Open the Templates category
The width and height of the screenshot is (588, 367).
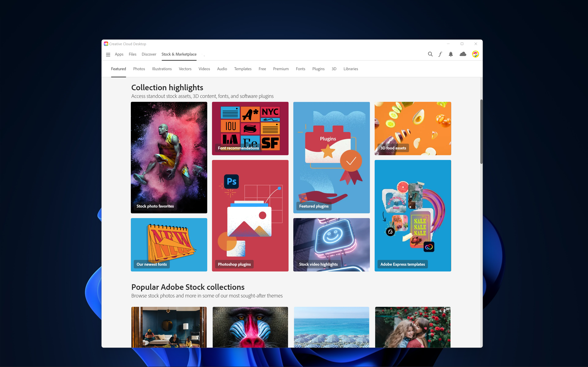click(x=243, y=69)
